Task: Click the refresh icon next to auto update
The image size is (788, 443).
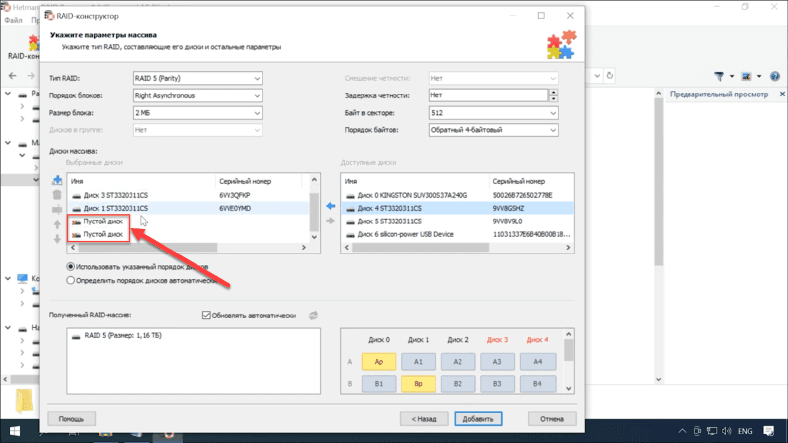Action: pos(313,315)
